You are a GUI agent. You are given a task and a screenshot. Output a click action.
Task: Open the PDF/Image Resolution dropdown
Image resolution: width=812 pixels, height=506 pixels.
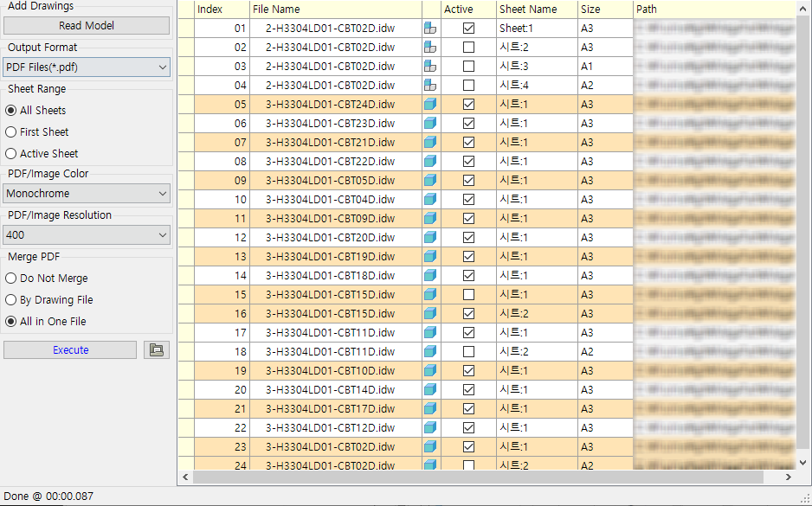pyautogui.click(x=87, y=235)
